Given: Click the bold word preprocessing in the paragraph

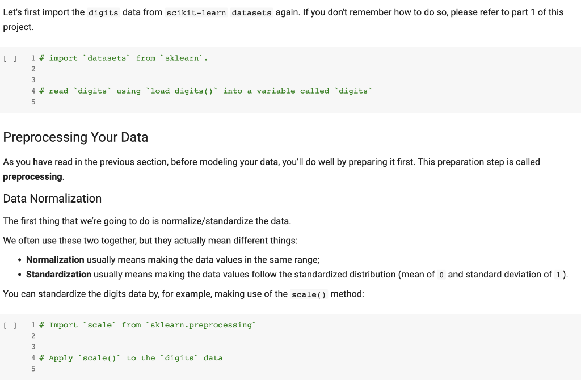Looking at the screenshot, I should (32, 176).
